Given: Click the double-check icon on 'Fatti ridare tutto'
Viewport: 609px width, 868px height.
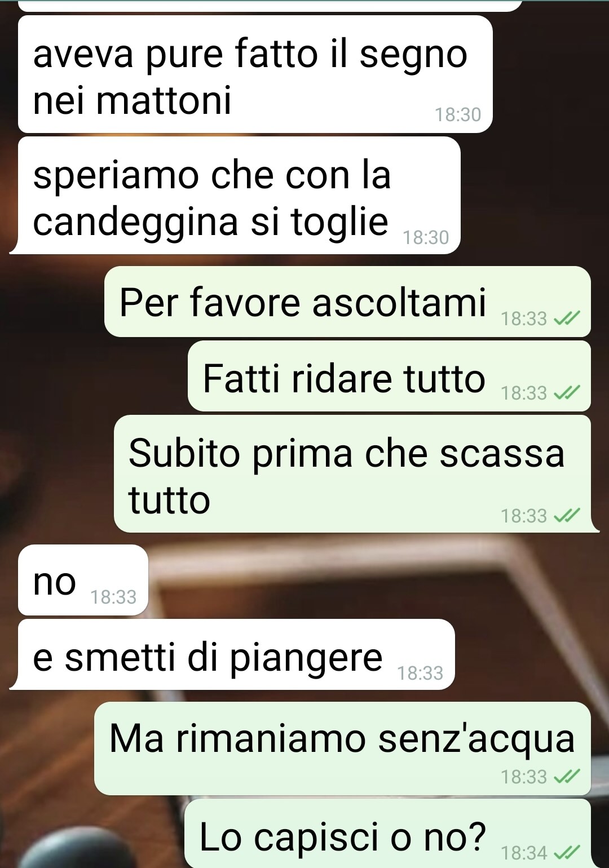Looking at the screenshot, I should tap(567, 393).
